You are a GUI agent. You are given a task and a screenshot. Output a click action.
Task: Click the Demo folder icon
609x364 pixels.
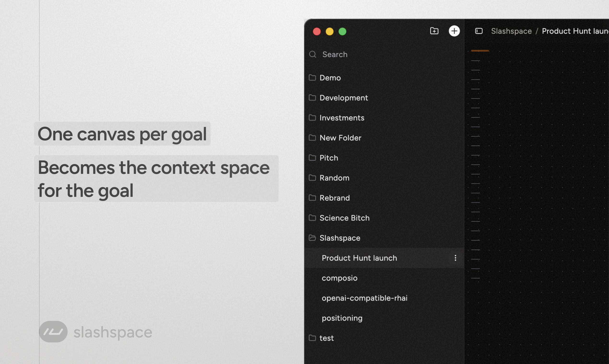click(312, 78)
